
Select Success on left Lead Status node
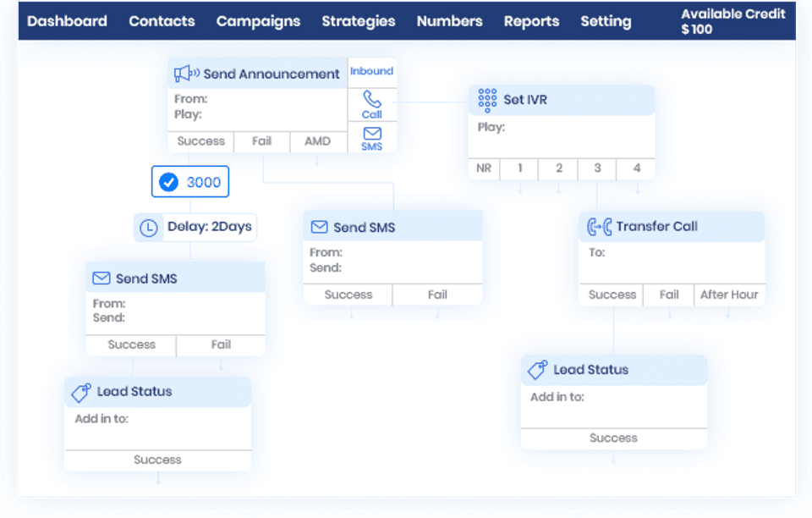point(157,460)
